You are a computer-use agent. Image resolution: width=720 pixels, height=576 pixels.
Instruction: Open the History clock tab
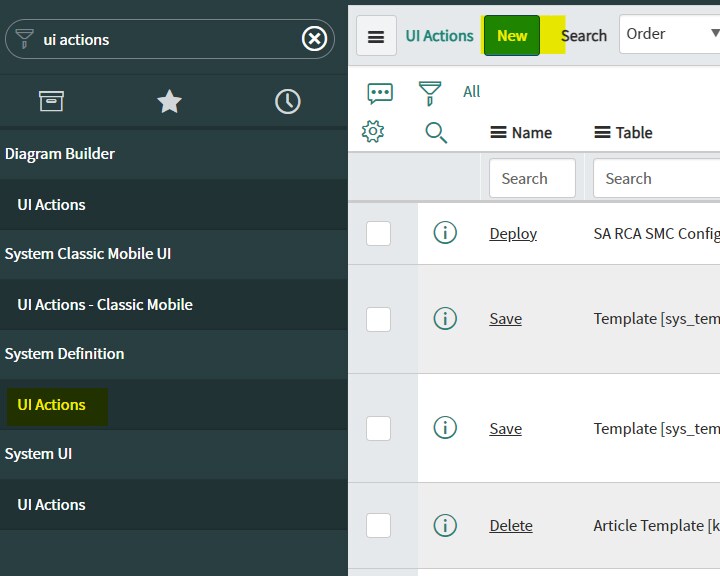click(x=288, y=102)
